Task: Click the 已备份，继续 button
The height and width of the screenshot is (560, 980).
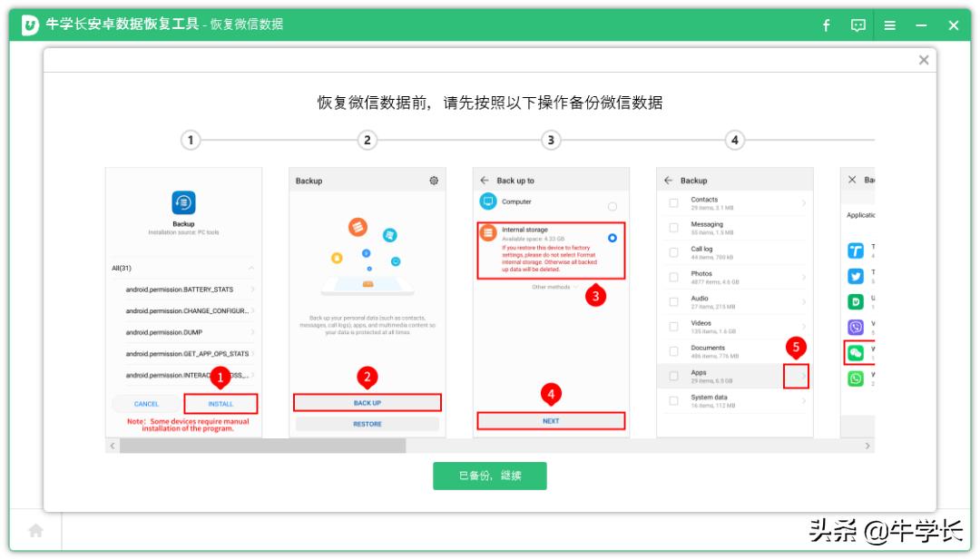Action: [x=491, y=475]
